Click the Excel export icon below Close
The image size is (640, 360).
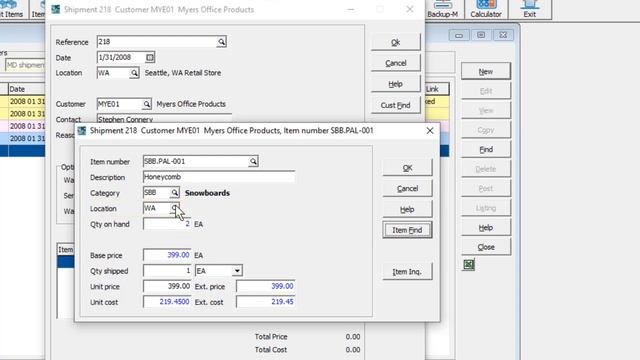(x=469, y=264)
